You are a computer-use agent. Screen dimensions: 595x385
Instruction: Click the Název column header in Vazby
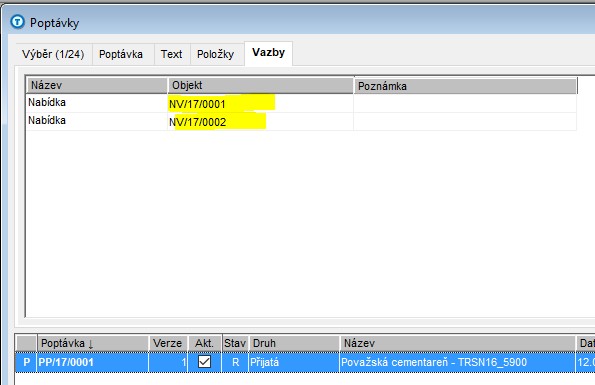[x=97, y=85]
